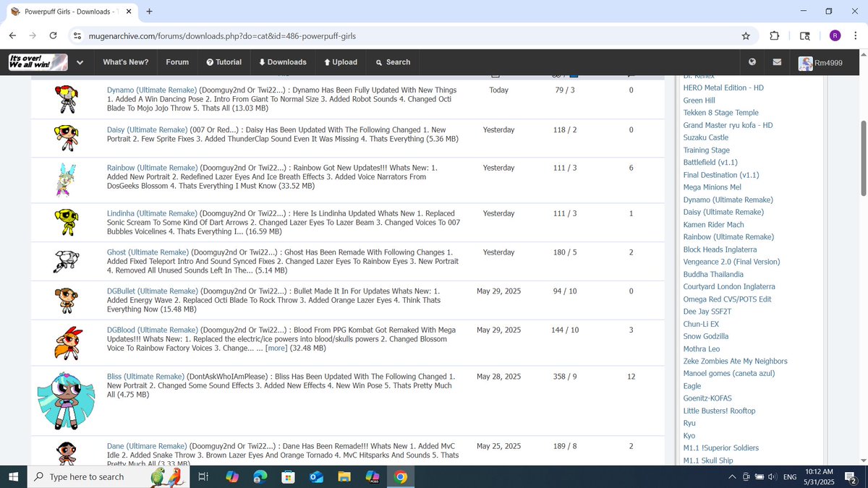
Task: Open File Explorer from the taskbar
Action: 344,476
